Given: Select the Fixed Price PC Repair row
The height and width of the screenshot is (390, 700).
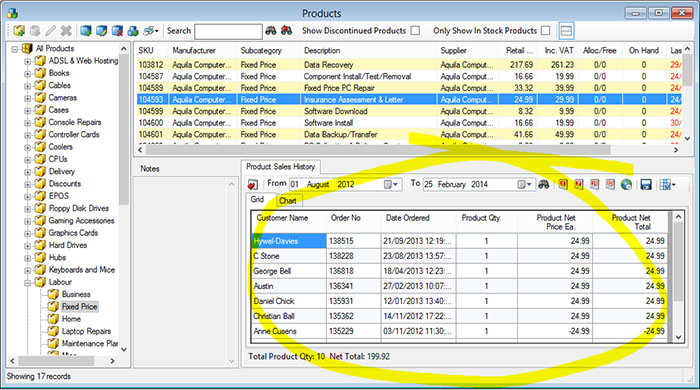Looking at the screenshot, I should pyautogui.click(x=408, y=88).
